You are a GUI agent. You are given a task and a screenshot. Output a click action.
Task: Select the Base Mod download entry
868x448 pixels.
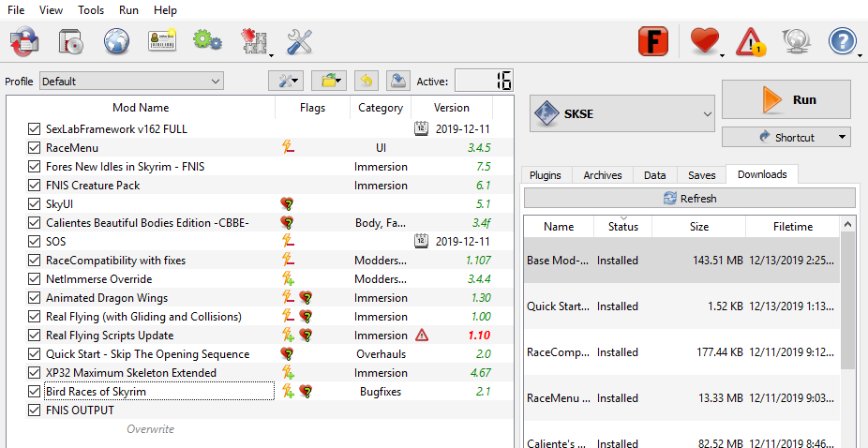(x=681, y=261)
